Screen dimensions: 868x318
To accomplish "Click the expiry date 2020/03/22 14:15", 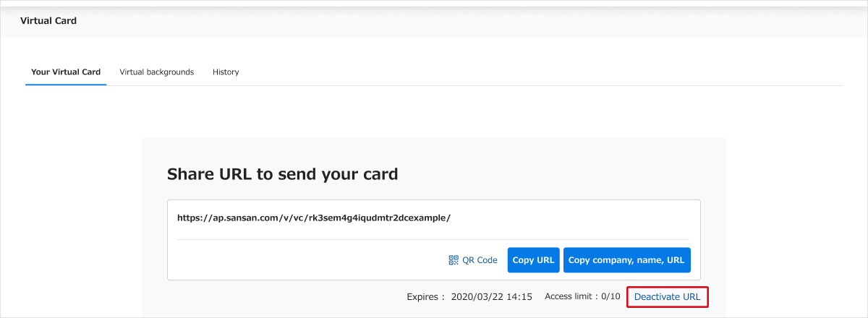I will (492, 296).
